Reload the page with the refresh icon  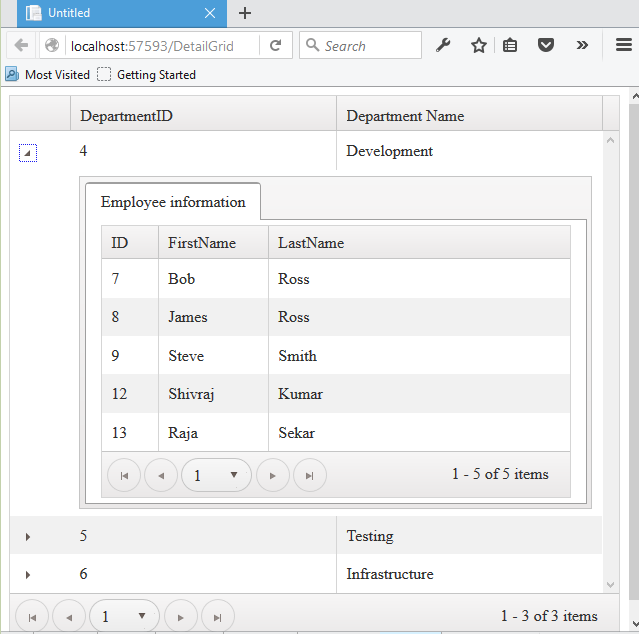pos(275,46)
